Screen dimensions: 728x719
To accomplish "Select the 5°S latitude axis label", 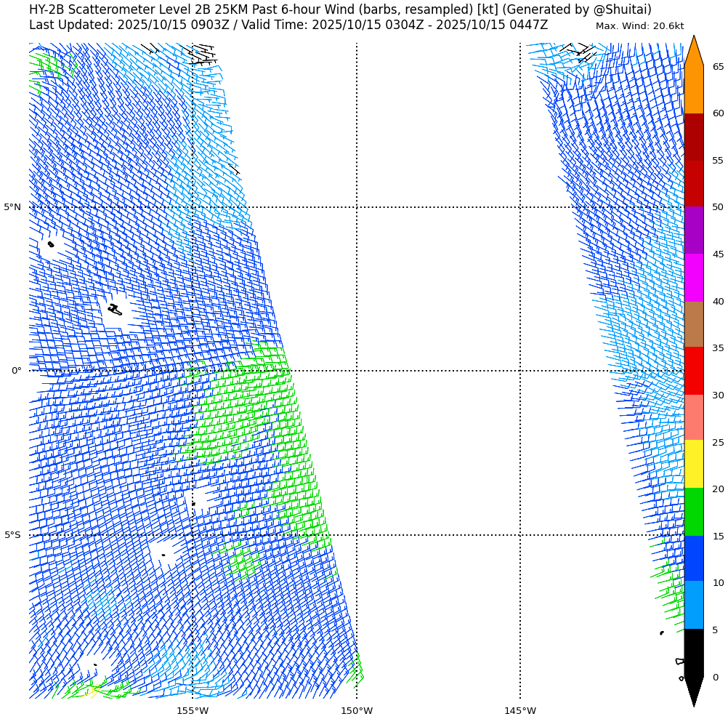I will coord(12,535).
